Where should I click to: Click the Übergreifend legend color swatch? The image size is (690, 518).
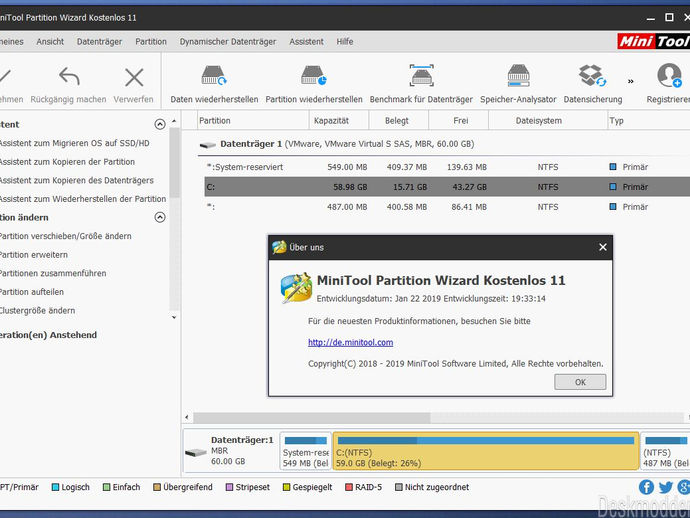tap(157, 487)
